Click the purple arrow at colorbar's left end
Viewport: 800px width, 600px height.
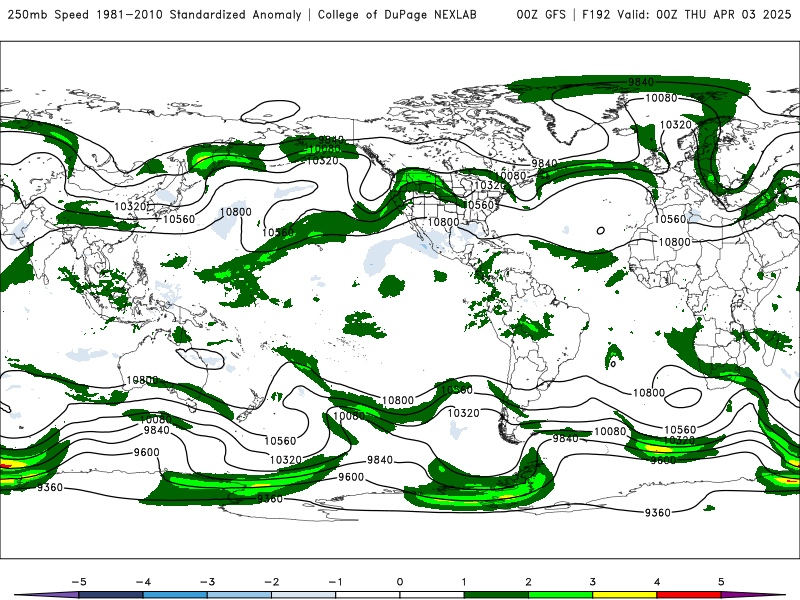tap(47, 595)
